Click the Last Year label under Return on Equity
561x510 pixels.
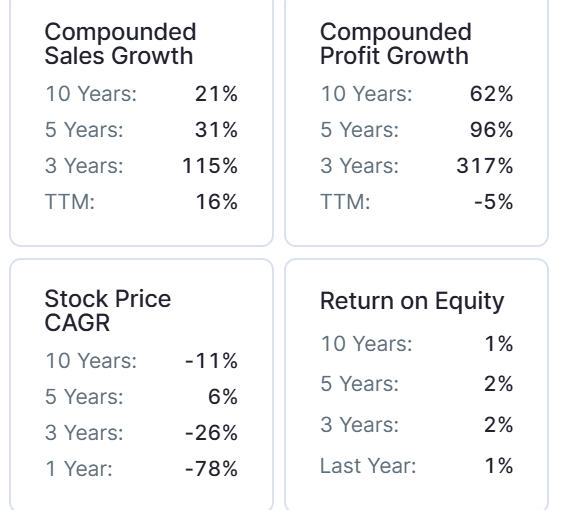(x=368, y=466)
